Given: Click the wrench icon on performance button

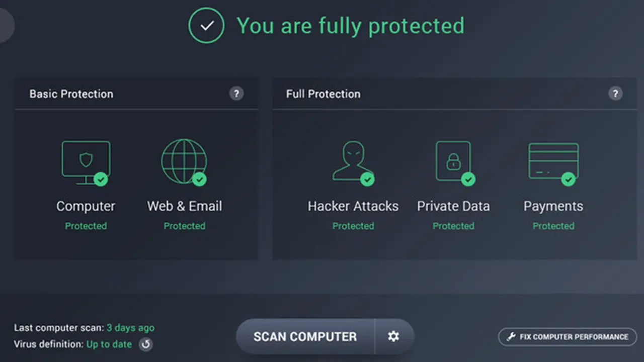Looking at the screenshot, I should coord(510,337).
